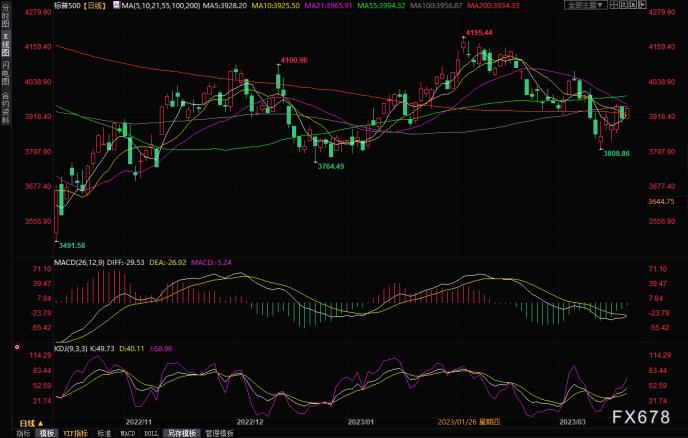Click the 2022/11 date axis label
This screenshot has width=688, height=438.
click(139, 422)
